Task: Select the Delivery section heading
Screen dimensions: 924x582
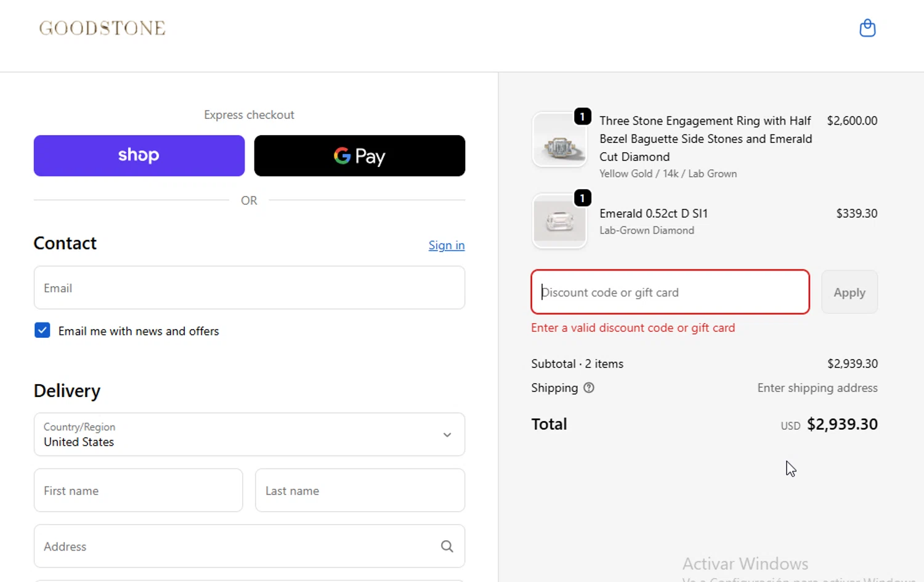Action: tap(67, 391)
